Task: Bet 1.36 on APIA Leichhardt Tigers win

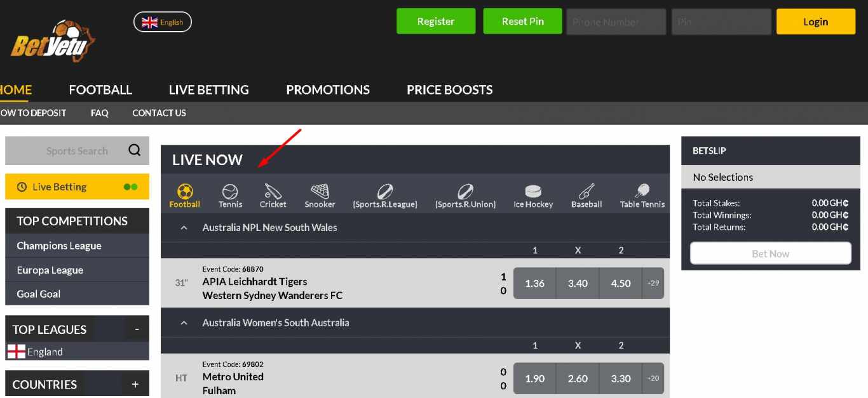Action: 534,283
